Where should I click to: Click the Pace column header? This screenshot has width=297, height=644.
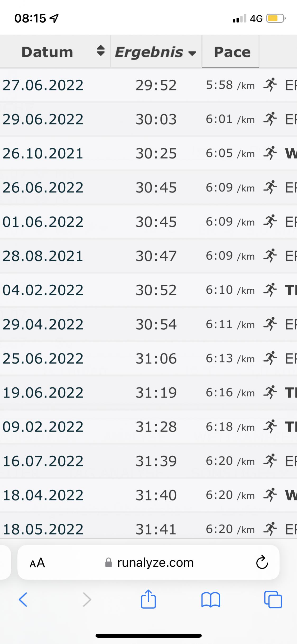tap(232, 52)
